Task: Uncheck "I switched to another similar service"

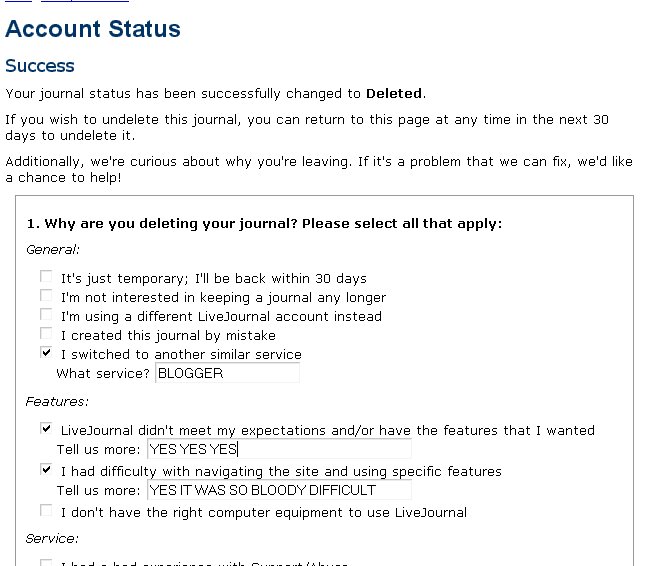Action: point(46,353)
